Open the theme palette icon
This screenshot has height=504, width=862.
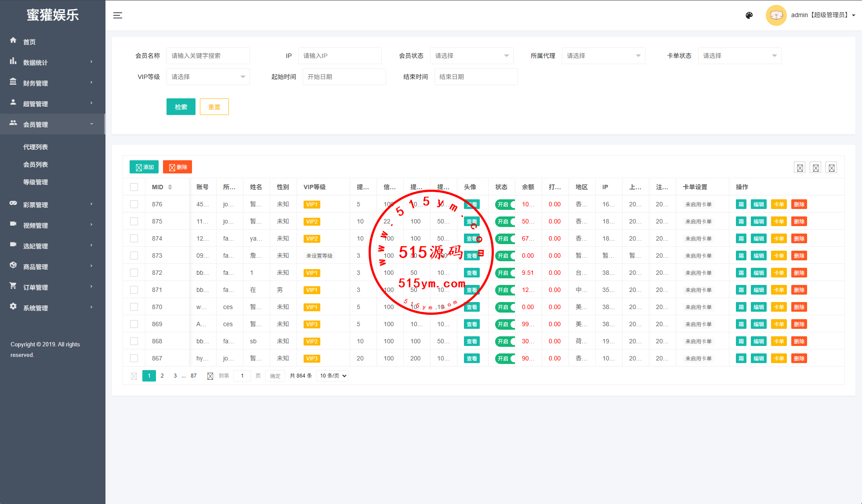click(749, 15)
